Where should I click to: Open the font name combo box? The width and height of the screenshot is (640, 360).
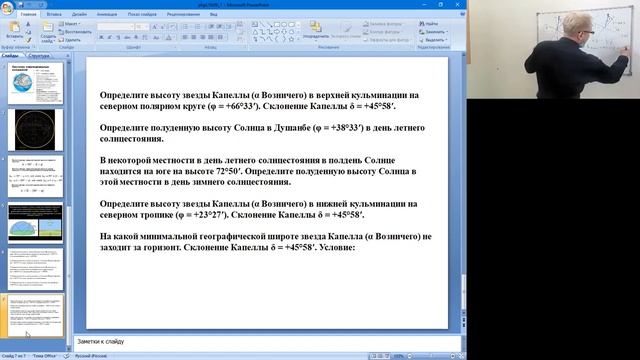(116, 27)
